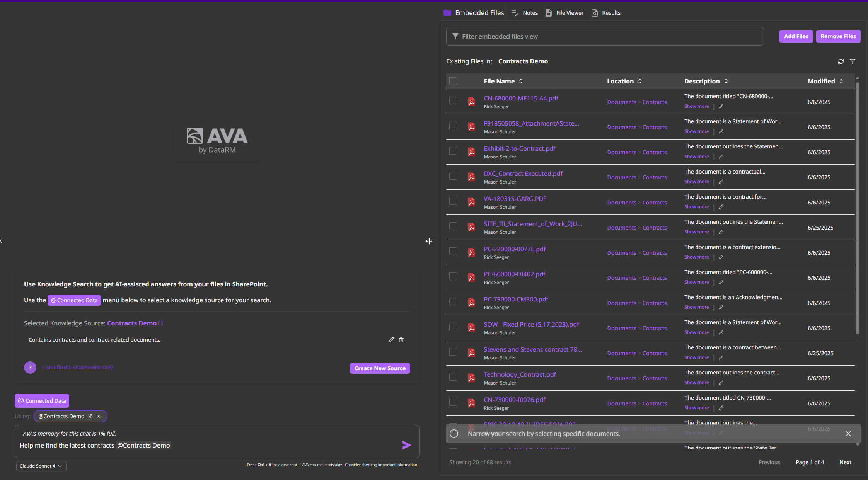Screen dimensions: 868x480
Task: Open the Notes tab icon
Action: click(x=515, y=13)
